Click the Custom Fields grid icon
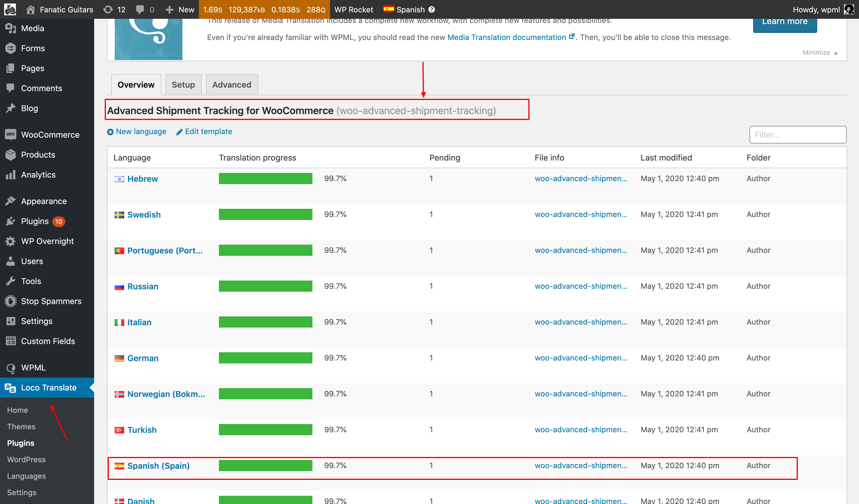859x504 pixels. click(x=11, y=341)
